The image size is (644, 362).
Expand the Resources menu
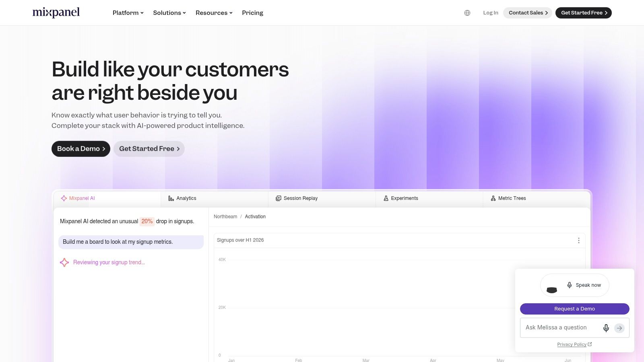(214, 13)
